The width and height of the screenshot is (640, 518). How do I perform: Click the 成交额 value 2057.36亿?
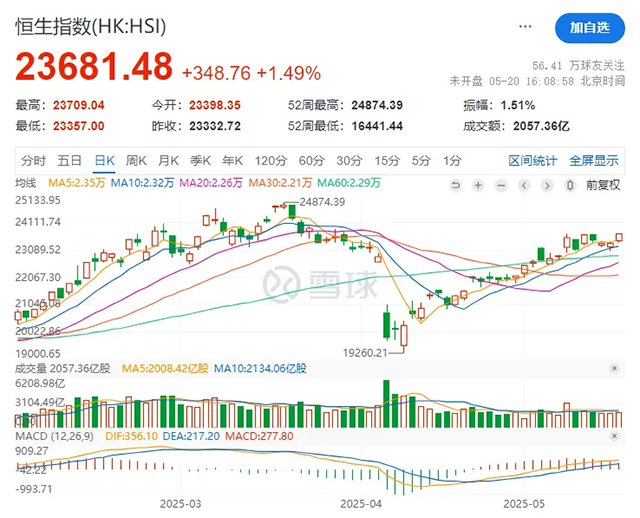click(x=541, y=126)
